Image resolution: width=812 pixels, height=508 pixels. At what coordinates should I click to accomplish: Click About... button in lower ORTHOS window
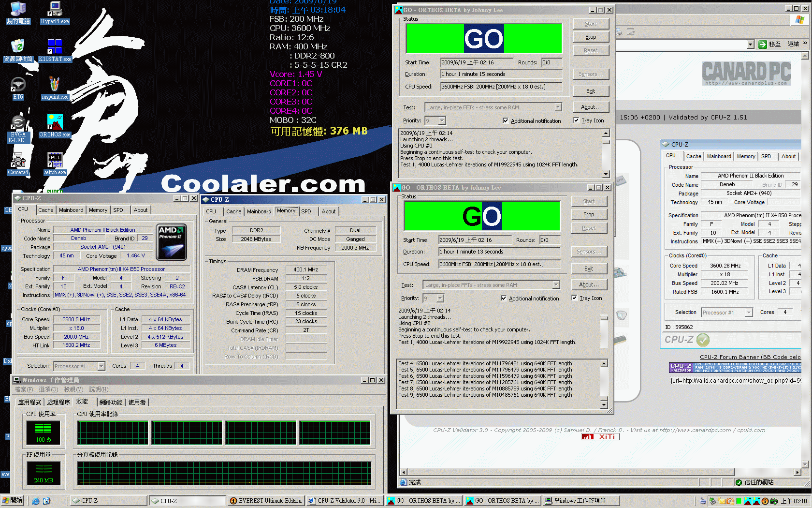589,284
